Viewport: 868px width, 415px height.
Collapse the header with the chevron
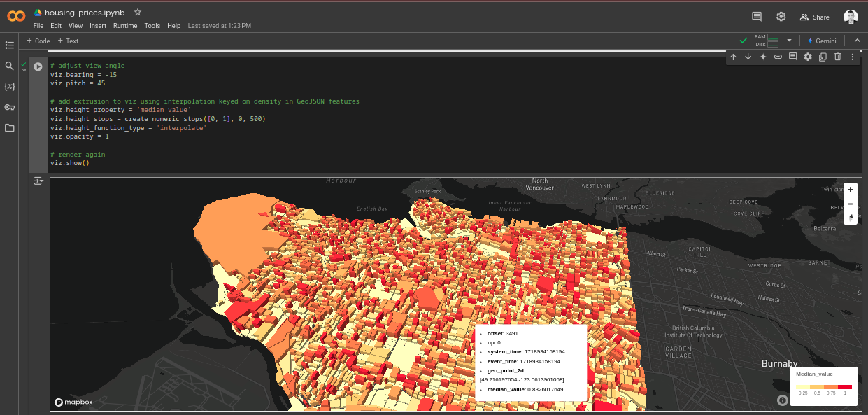coord(857,41)
